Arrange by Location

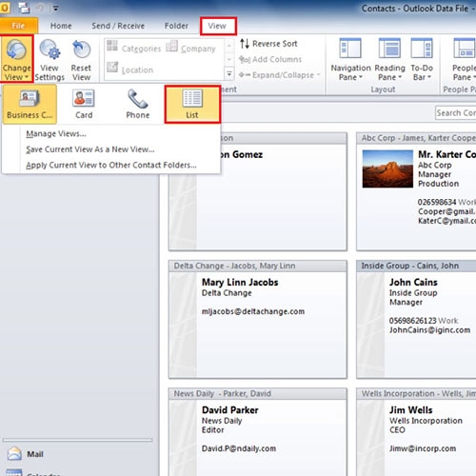click(x=129, y=69)
